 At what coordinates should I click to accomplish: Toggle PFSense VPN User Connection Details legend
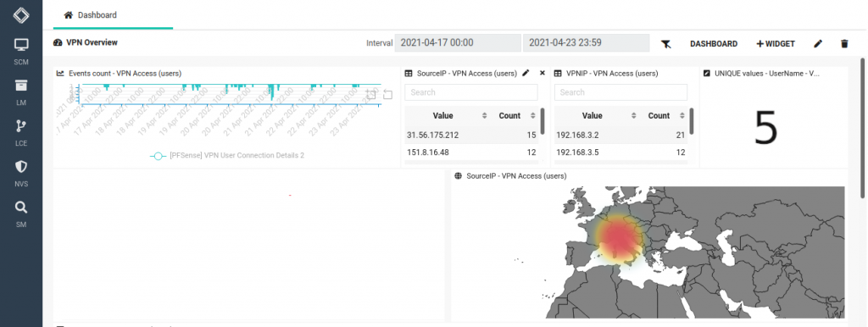[227, 156]
